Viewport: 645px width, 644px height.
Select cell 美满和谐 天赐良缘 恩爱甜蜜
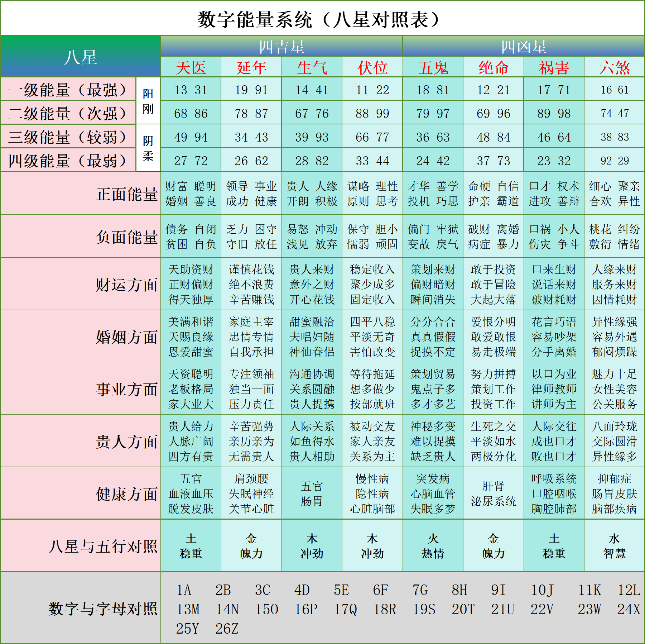(x=191, y=336)
